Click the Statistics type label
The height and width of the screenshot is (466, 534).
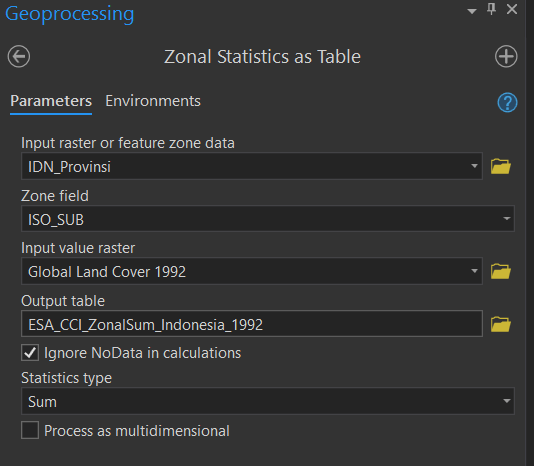coord(66,378)
